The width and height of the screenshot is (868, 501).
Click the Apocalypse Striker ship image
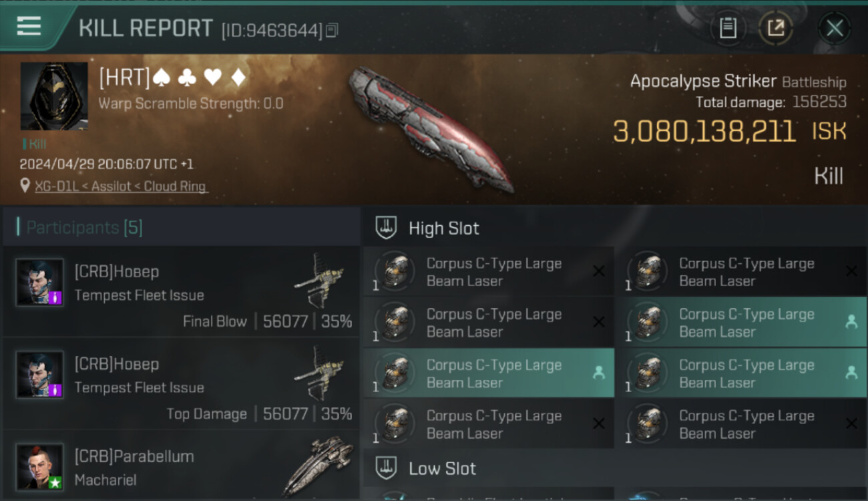(x=430, y=129)
